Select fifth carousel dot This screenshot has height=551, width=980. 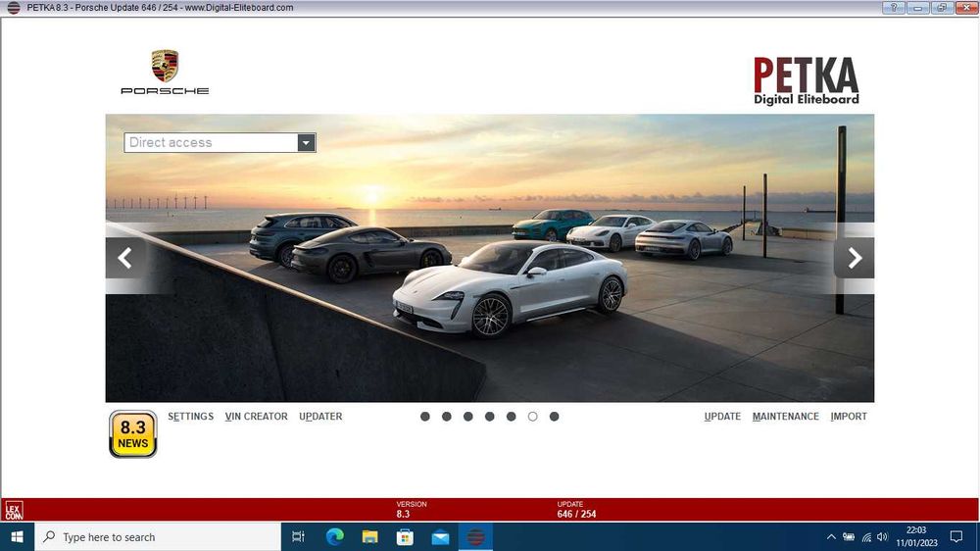click(512, 417)
